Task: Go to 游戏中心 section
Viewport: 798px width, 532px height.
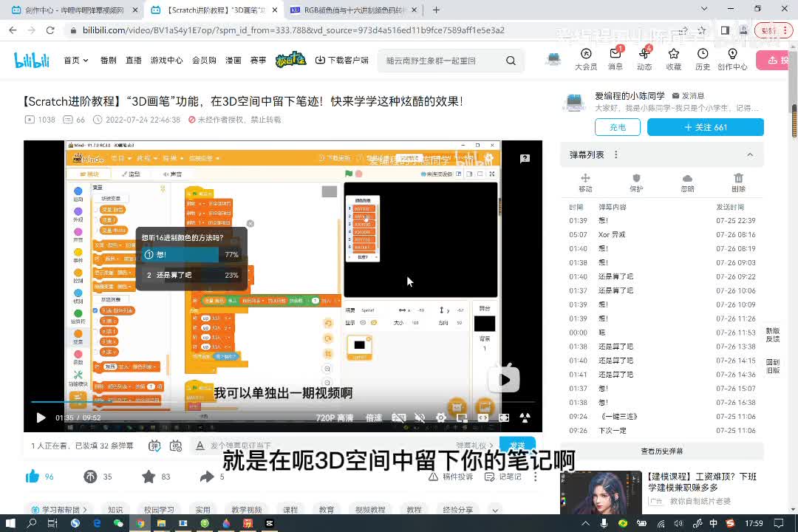Action: (x=166, y=61)
